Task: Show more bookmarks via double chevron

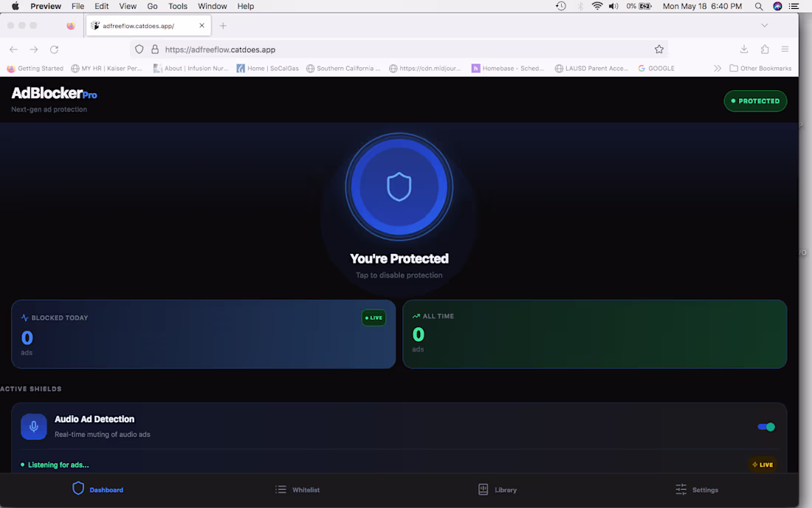Action: tap(718, 69)
